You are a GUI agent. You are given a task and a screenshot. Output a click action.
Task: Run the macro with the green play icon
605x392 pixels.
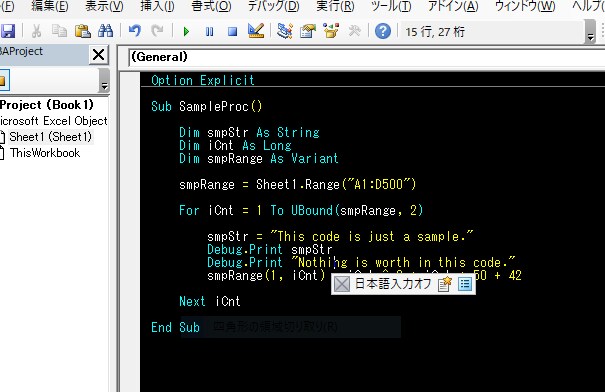coord(186,31)
